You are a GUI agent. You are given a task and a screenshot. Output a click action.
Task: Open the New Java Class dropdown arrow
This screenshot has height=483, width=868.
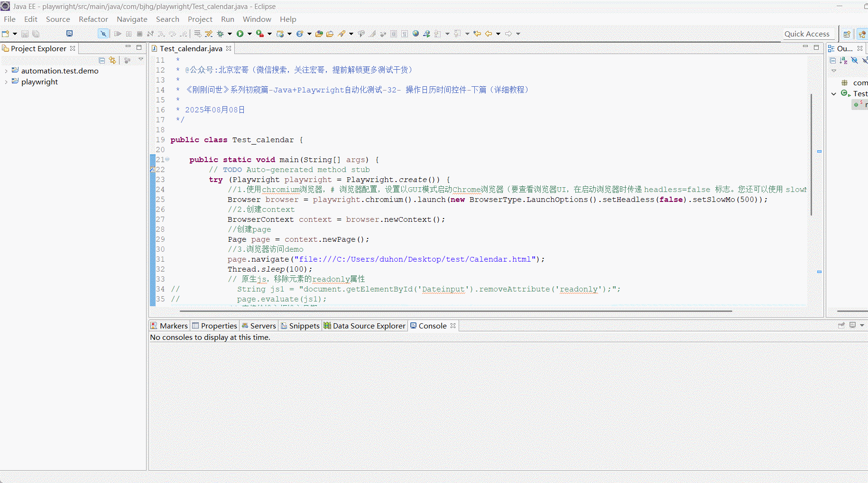[309, 34]
